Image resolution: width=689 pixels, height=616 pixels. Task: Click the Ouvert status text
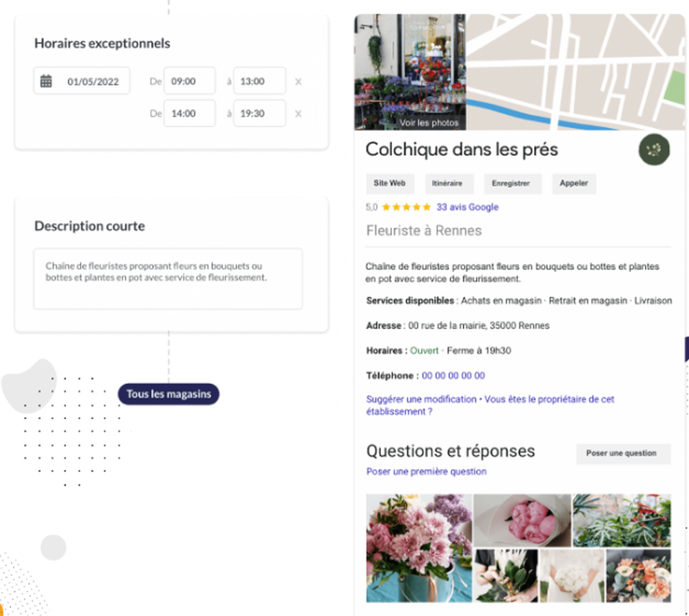coord(424,351)
